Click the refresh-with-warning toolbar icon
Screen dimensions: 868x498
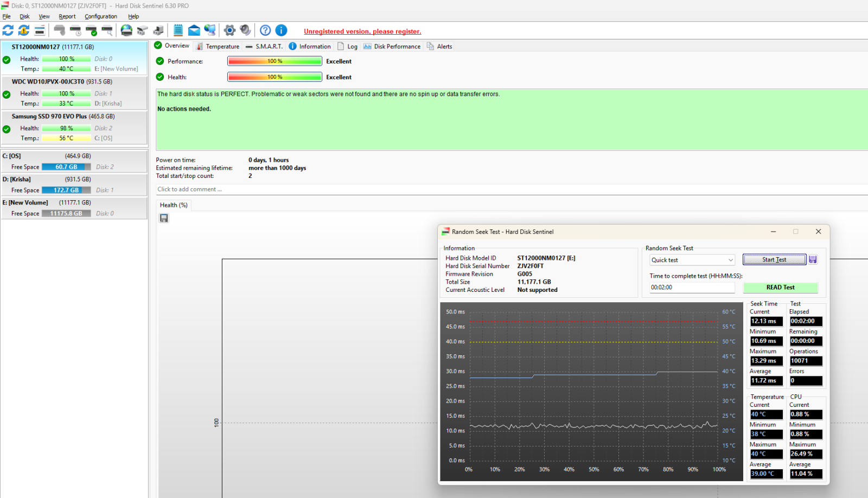click(24, 30)
